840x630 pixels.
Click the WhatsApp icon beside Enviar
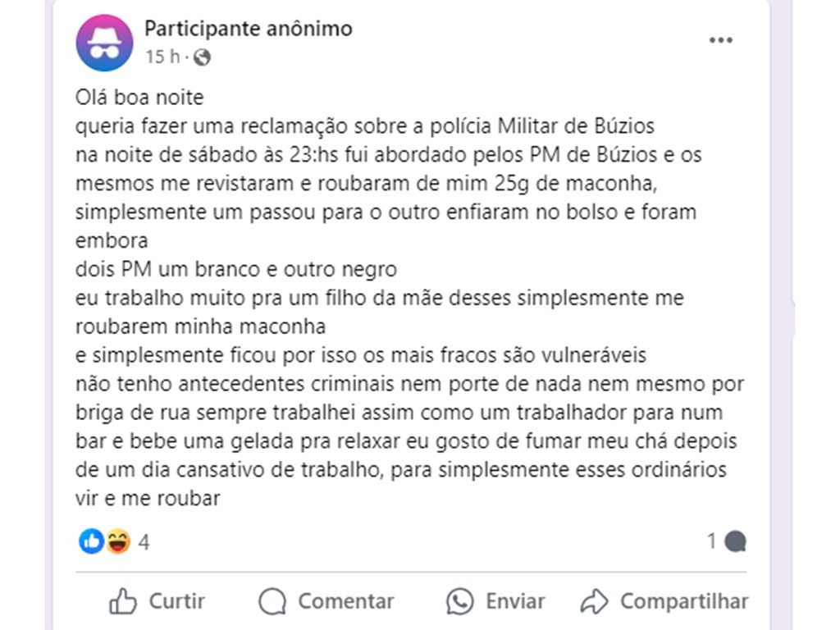tap(459, 601)
